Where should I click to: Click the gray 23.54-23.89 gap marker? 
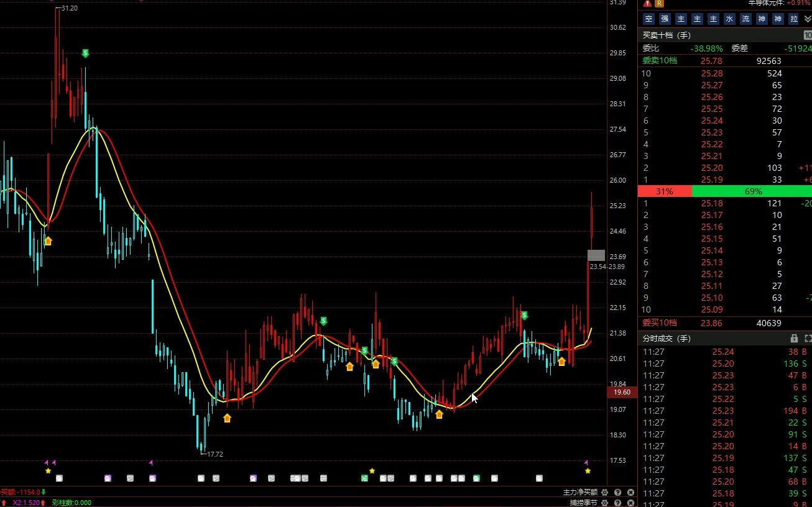[x=596, y=255]
